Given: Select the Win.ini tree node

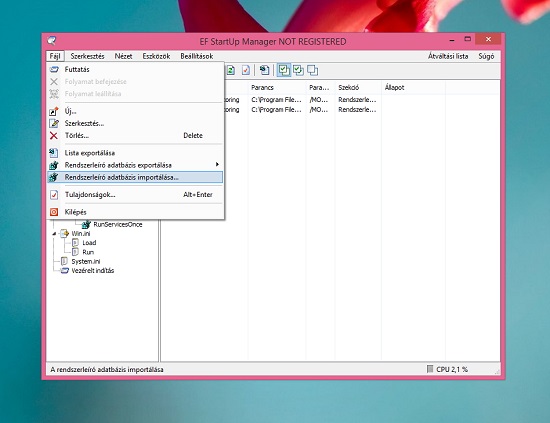Looking at the screenshot, I should tap(81, 234).
